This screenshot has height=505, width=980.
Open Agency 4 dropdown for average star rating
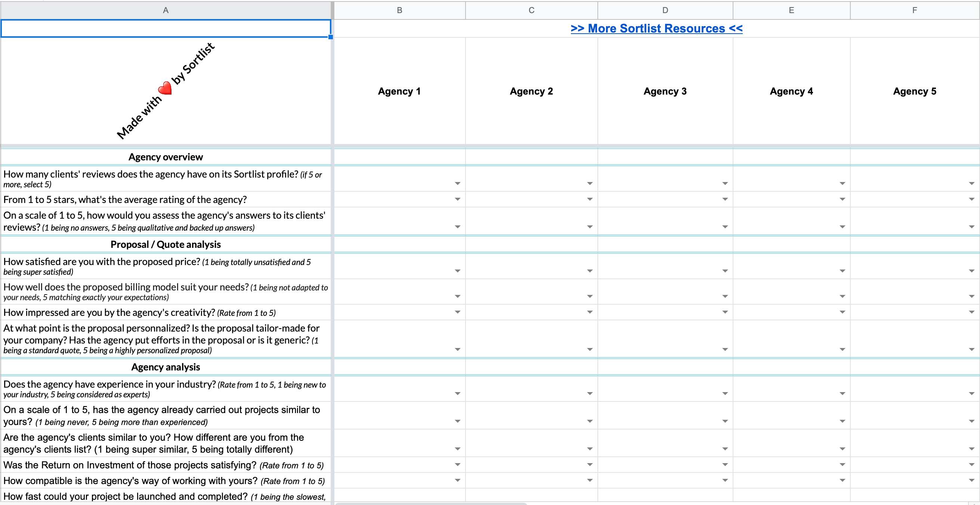click(x=842, y=199)
